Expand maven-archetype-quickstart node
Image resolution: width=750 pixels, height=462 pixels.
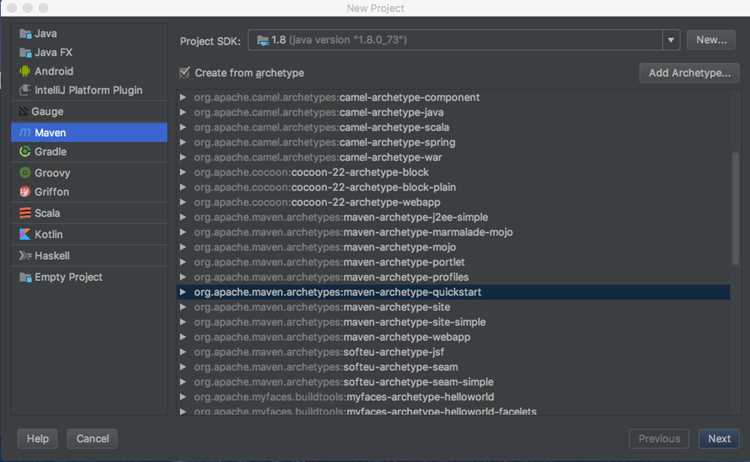pos(183,292)
